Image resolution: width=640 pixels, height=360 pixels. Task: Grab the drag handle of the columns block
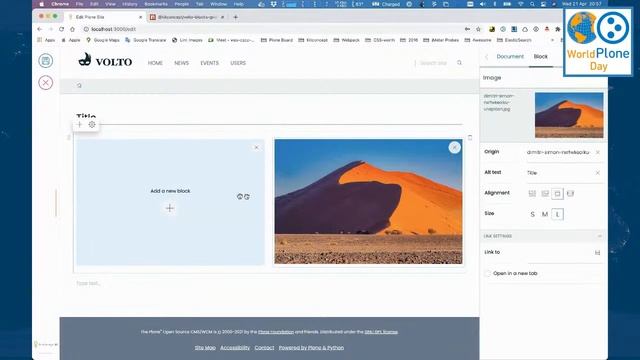[69, 138]
